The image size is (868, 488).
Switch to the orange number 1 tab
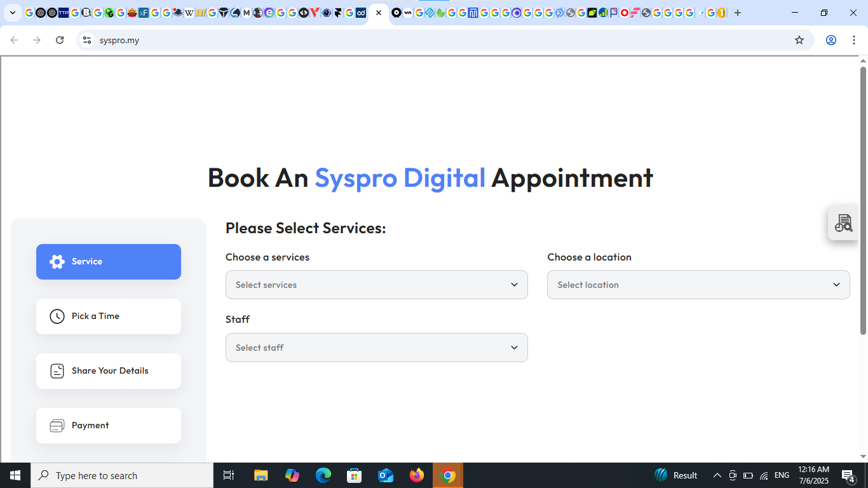point(721,13)
